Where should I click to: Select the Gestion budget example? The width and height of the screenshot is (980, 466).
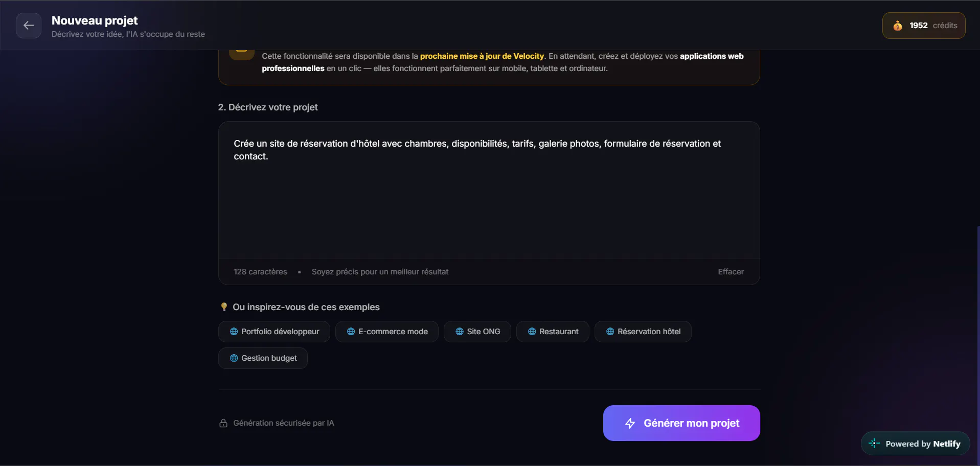coord(263,358)
